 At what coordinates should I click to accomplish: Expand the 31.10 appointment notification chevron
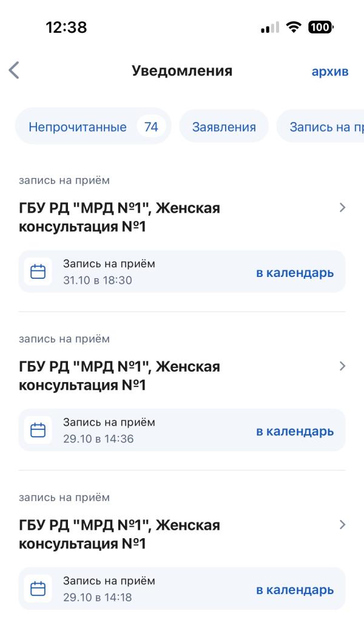(343, 208)
